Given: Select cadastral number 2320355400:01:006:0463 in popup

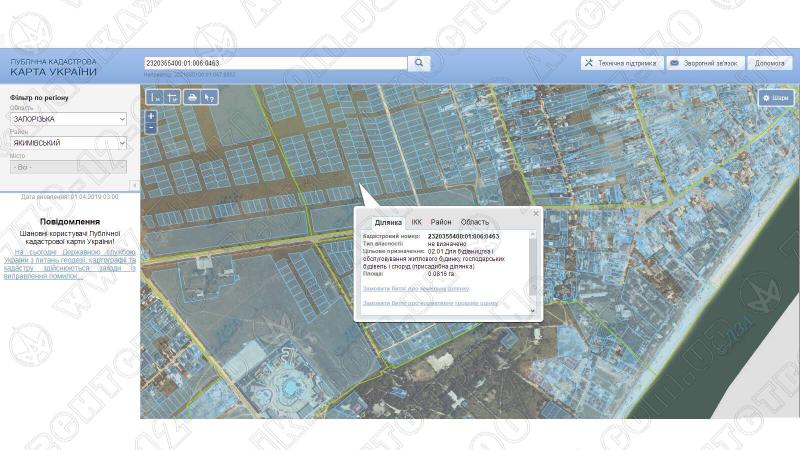Looking at the screenshot, I should [463, 236].
